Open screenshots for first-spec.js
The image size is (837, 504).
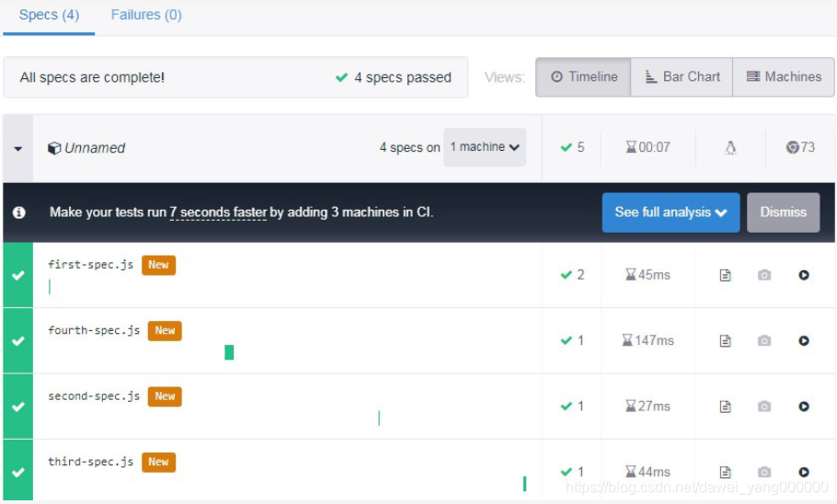764,275
